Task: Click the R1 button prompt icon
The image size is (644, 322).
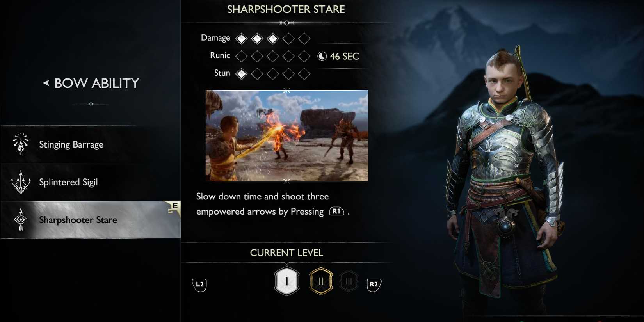Action: click(x=336, y=212)
